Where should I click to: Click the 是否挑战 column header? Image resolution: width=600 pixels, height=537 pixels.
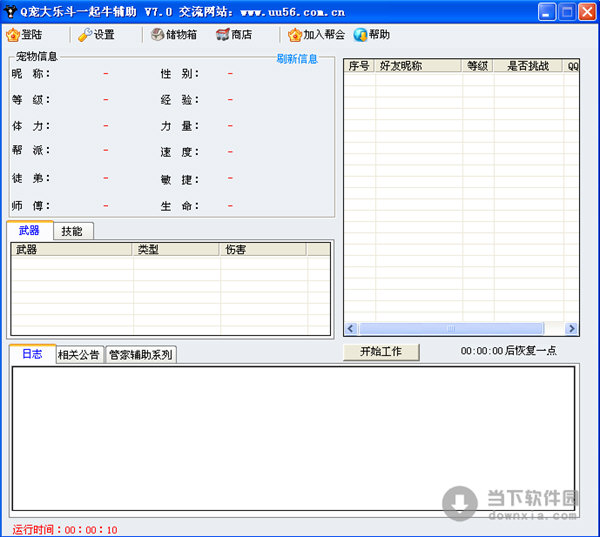pos(528,66)
